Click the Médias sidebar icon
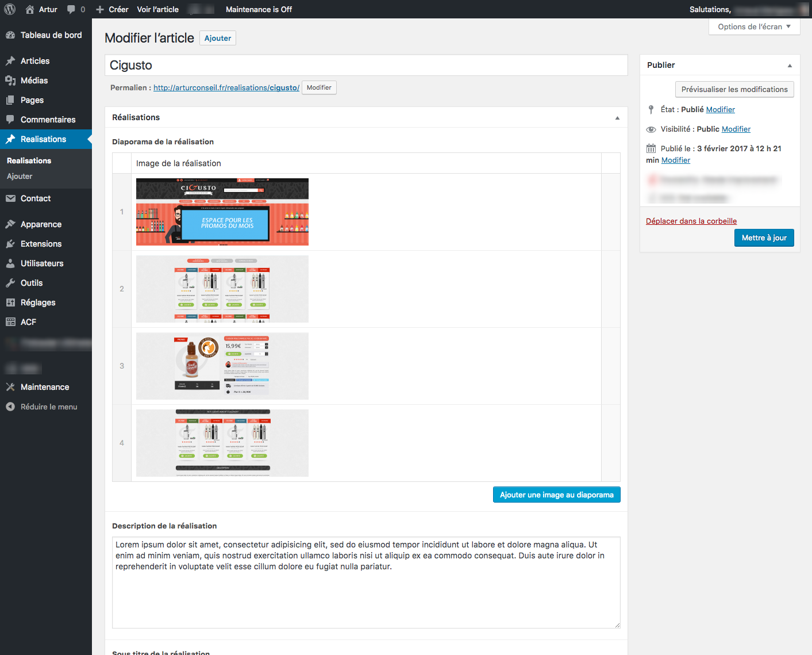 pyautogui.click(x=10, y=81)
